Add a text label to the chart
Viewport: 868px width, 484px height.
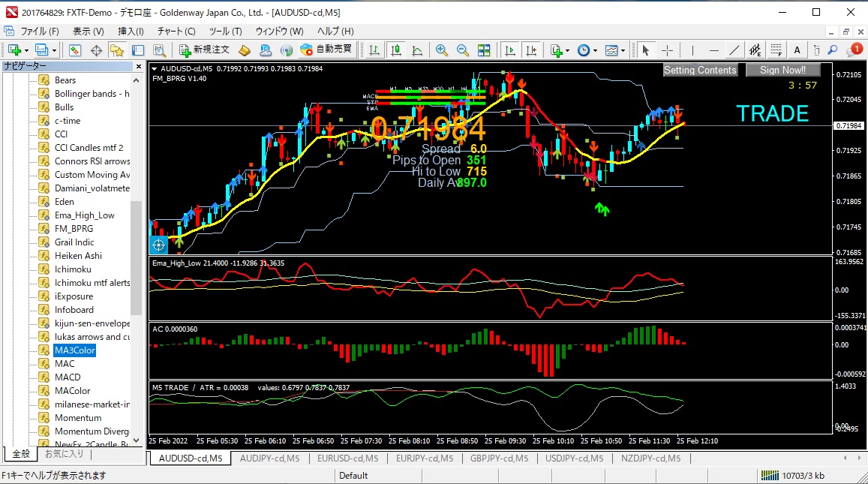point(797,50)
